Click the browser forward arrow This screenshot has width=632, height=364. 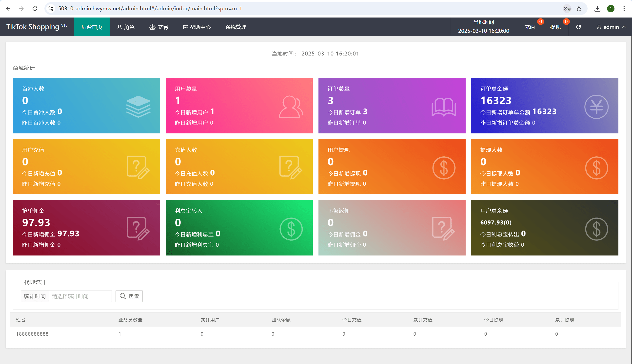pyautogui.click(x=22, y=8)
